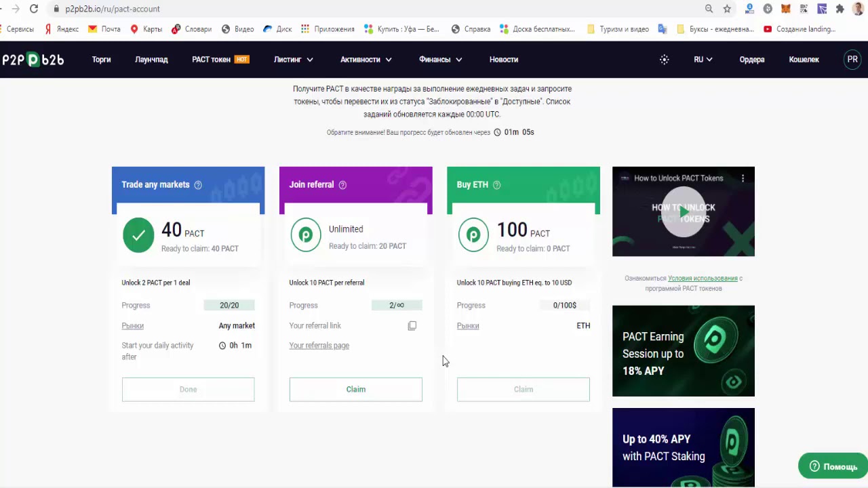Click the PACT coin icon on Buy ETH card
This screenshot has height=488, width=868.
tap(473, 236)
